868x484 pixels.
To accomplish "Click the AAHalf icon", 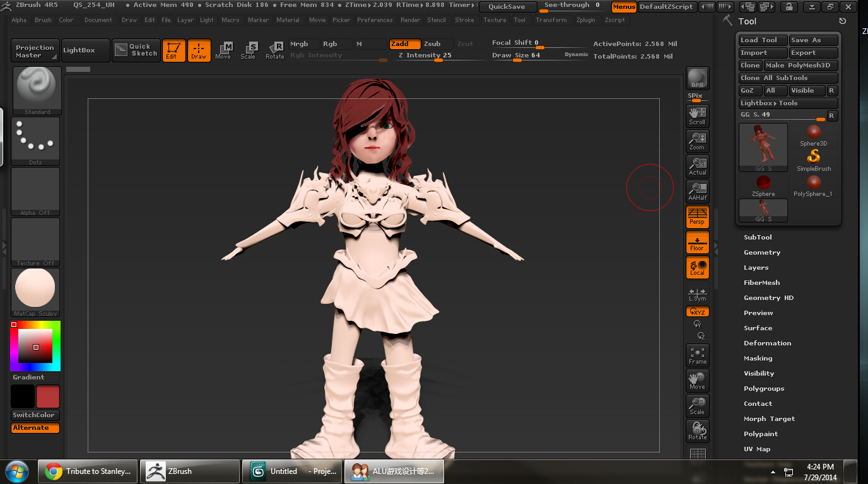I will tap(697, 191).
